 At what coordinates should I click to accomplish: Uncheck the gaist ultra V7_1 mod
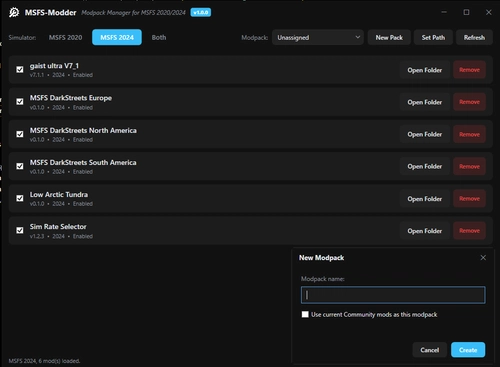click(20, 69)
